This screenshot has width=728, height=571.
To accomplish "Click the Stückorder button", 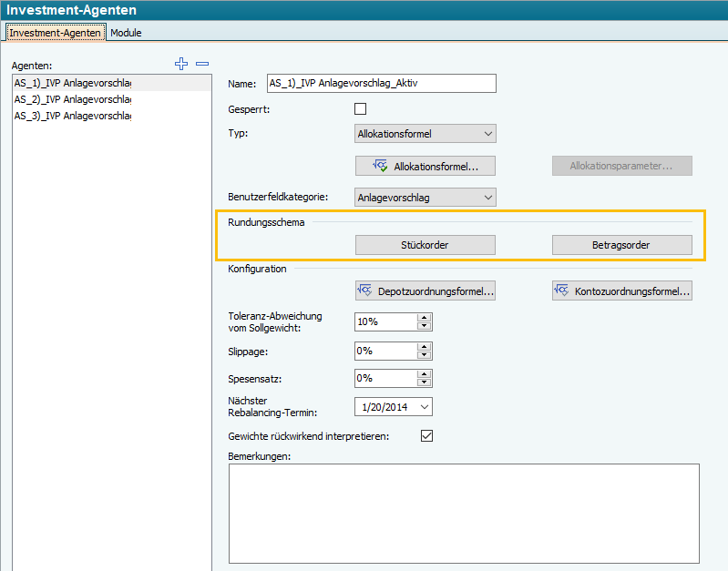I will click(426, 245).
